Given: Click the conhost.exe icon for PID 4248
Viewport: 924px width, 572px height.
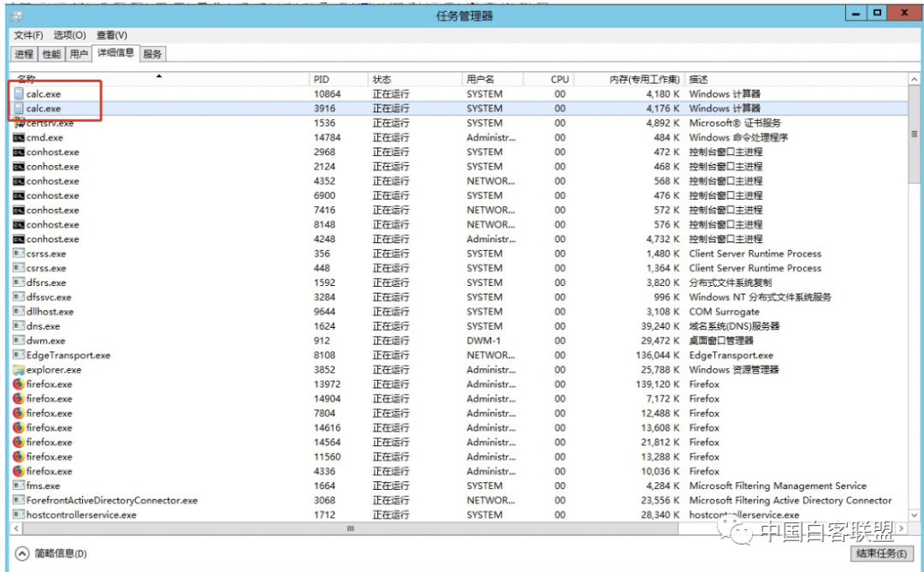Looking at the screenshot, I should coord(18,239).
